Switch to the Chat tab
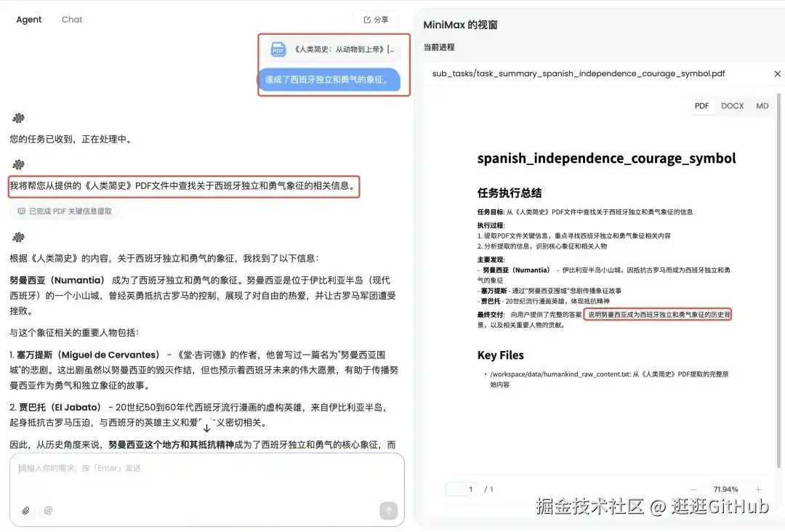The height and width of the screenshot is (532, 785). 71,20
